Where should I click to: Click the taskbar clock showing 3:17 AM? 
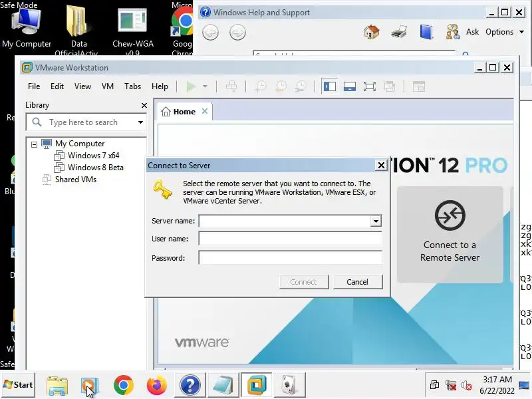(x=497, y=385)
